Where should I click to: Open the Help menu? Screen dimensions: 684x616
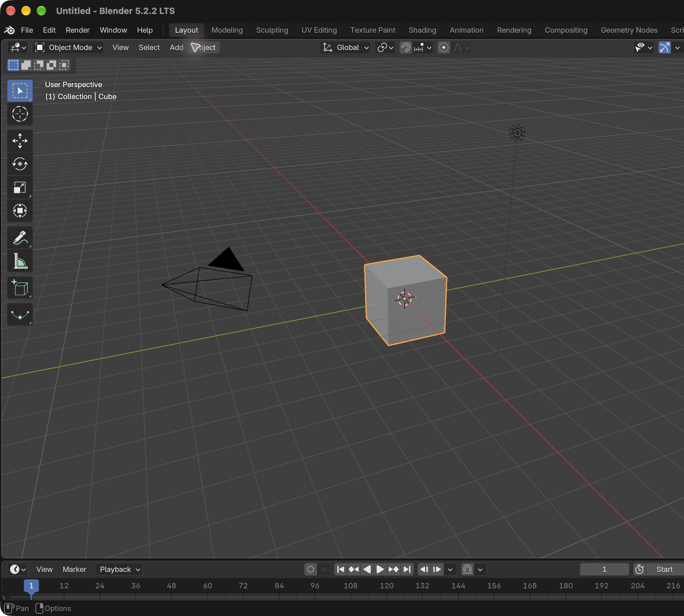coord(144,30)
